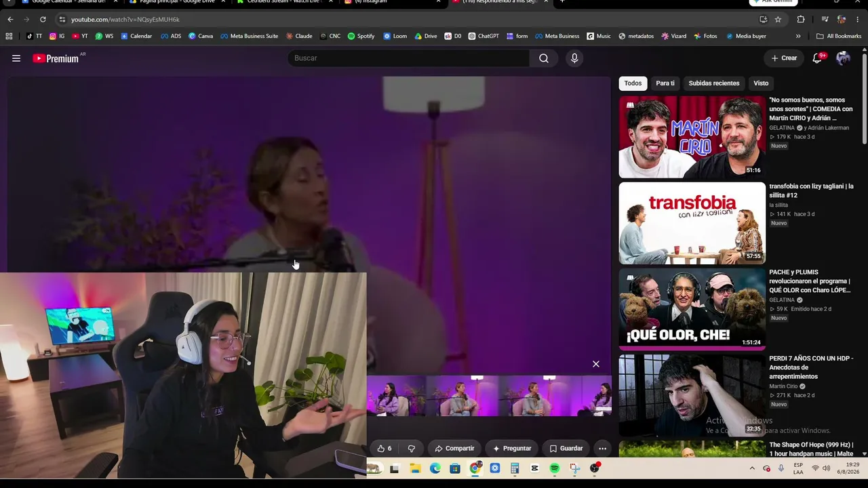Open the Crear create menu
Viewport: 868px width, 488px height.
[x=784, y=58]
